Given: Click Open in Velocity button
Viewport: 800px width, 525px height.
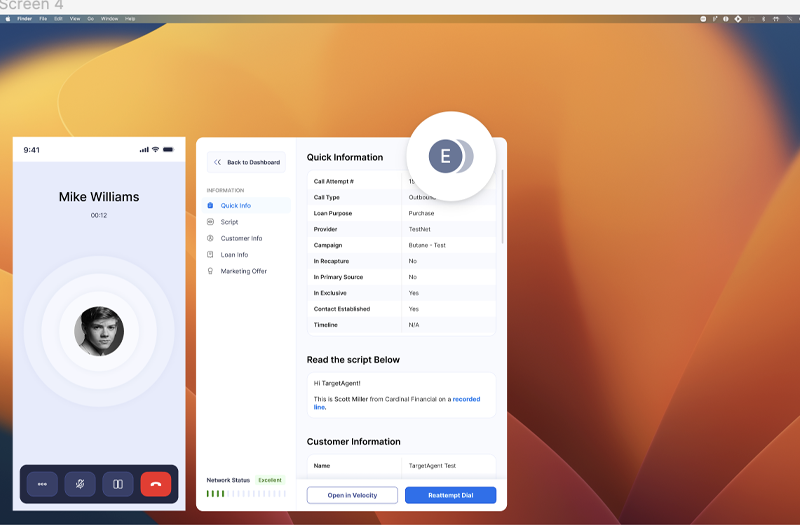Looking at the screenshot, I should 352,495.
